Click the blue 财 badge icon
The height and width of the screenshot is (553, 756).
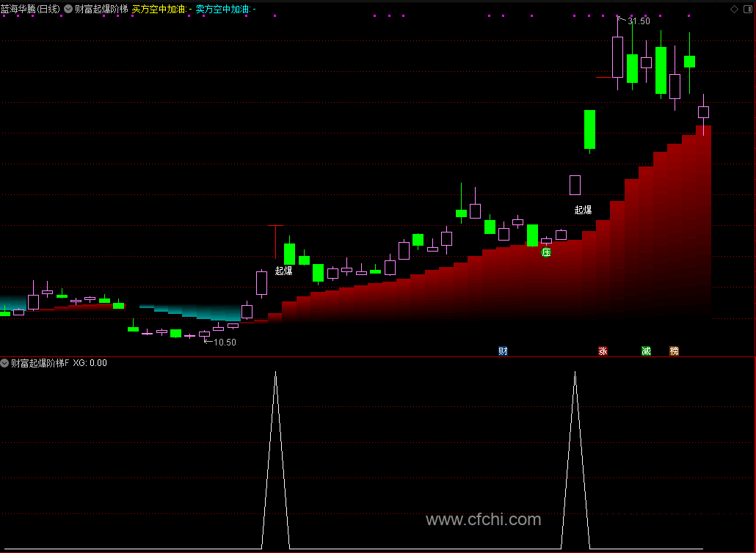[503, 351]
